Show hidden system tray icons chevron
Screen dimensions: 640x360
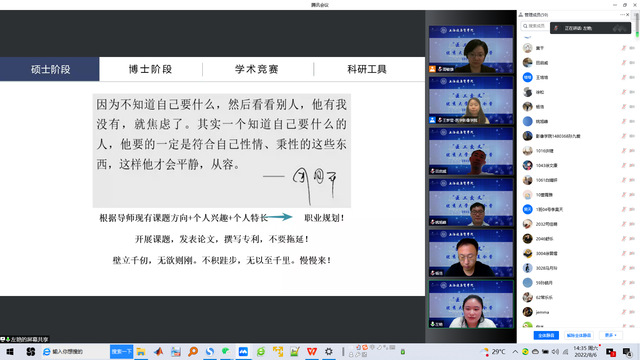(x=515, y=351)
